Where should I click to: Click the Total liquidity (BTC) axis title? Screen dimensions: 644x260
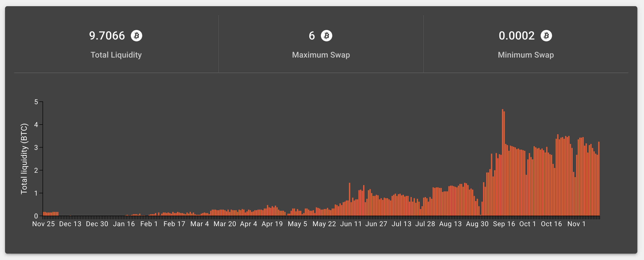[24, 159]
